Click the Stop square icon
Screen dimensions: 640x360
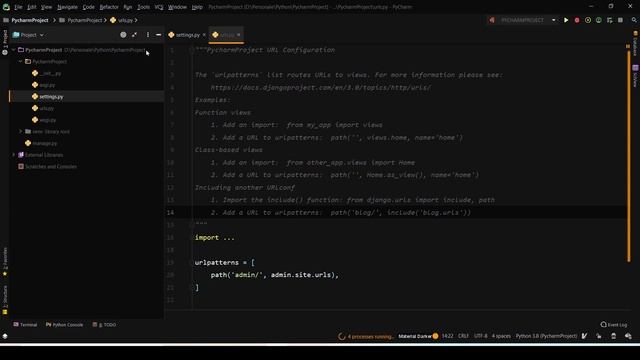pos(620,20)
